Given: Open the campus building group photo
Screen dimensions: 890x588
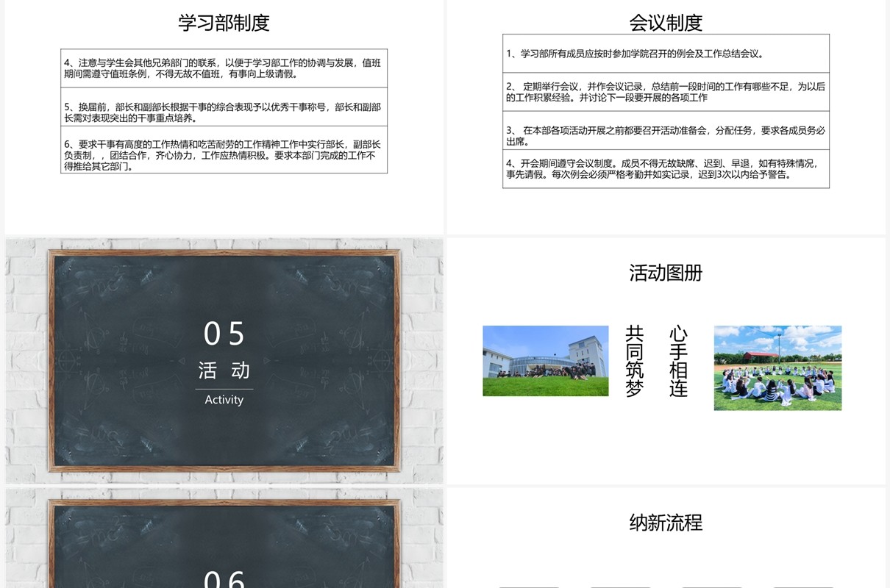Looking at the screenshot, I should [545, 361].
